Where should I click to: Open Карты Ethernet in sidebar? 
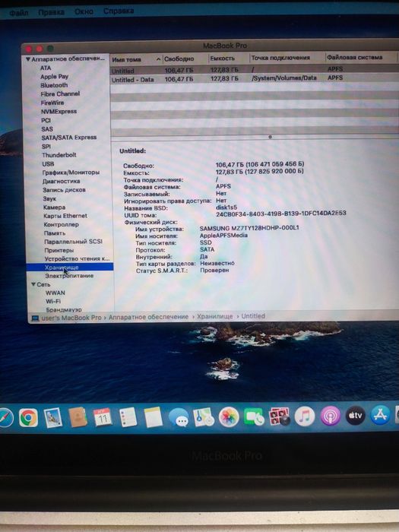(x=65, y=216)
